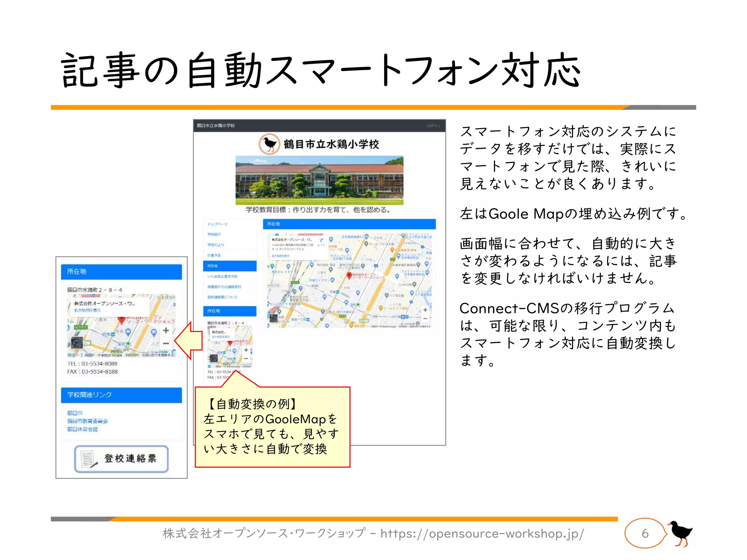The width and height of the screenshot is (747, 560).
Task: Zoom out on the sidebar small map
Action: (x=246, y=358)
